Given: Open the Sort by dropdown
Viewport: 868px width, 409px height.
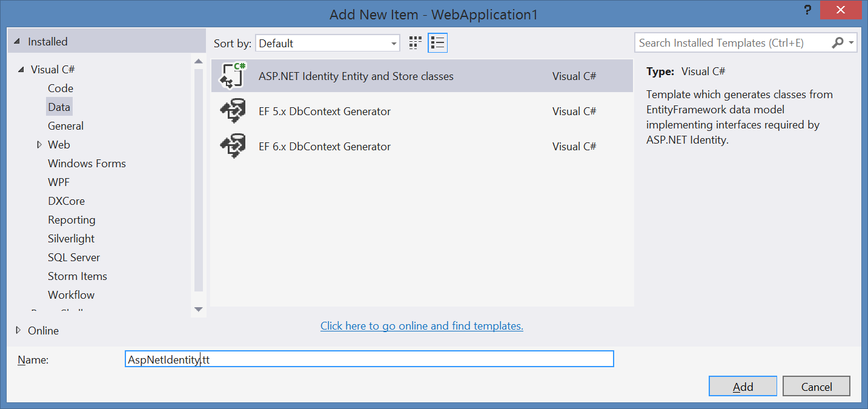Looking at the screenshot, I should [x=328, y=43].
